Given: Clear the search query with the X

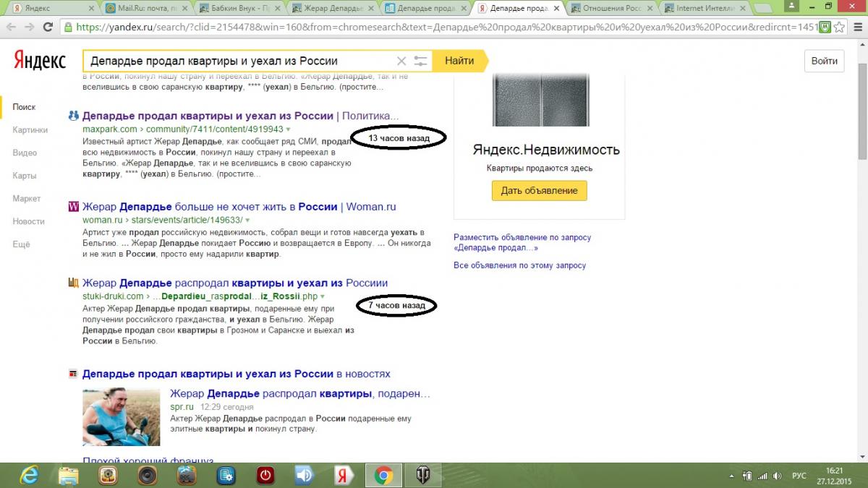Looking at the screenshot, I should [401, 61].
